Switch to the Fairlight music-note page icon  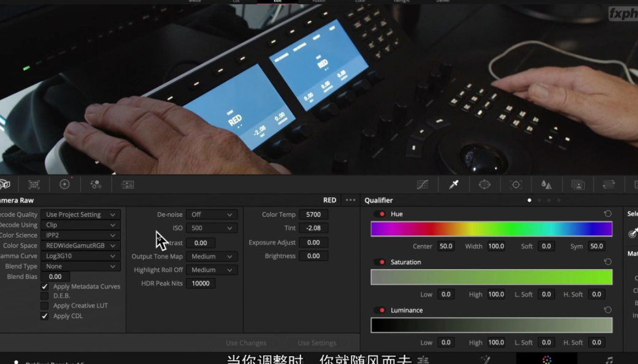tap(609, 360)
